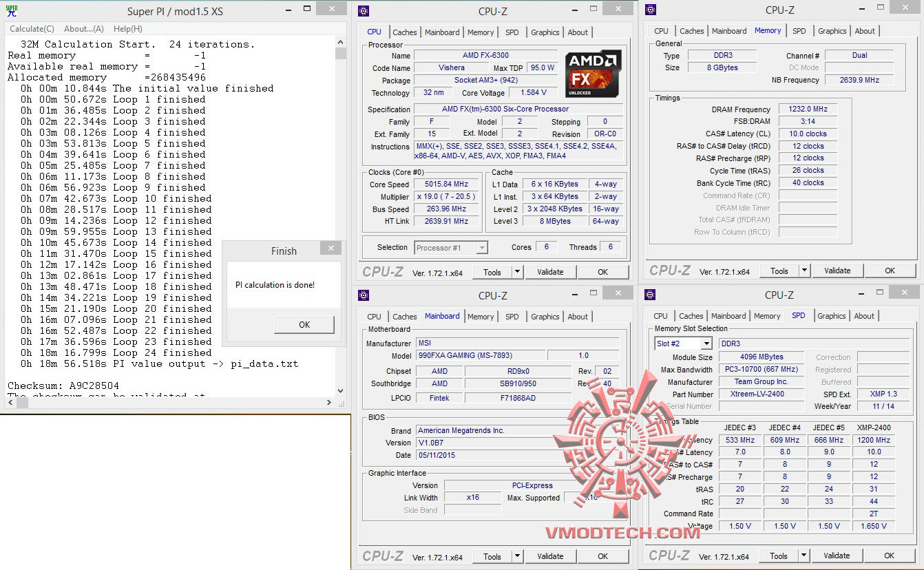Click the Super PI application icon in title bar

tap(12, 11)
